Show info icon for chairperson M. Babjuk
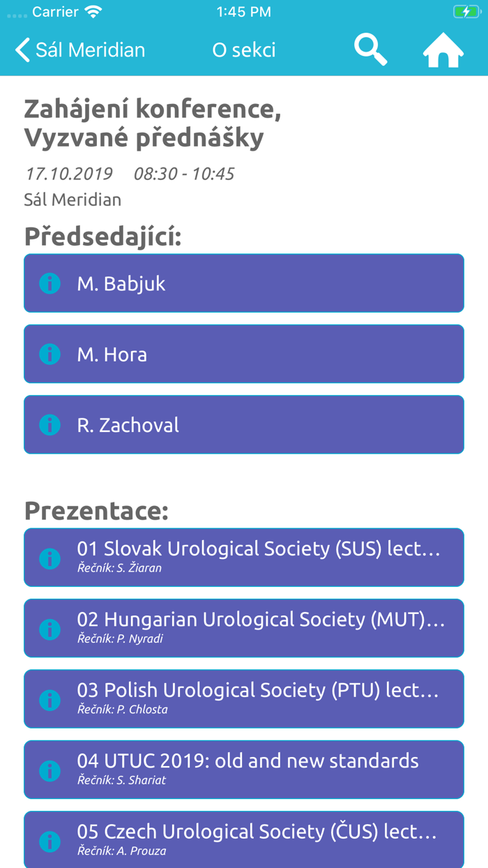Screen dimensions: 488x868 click(x=49, y=283)
